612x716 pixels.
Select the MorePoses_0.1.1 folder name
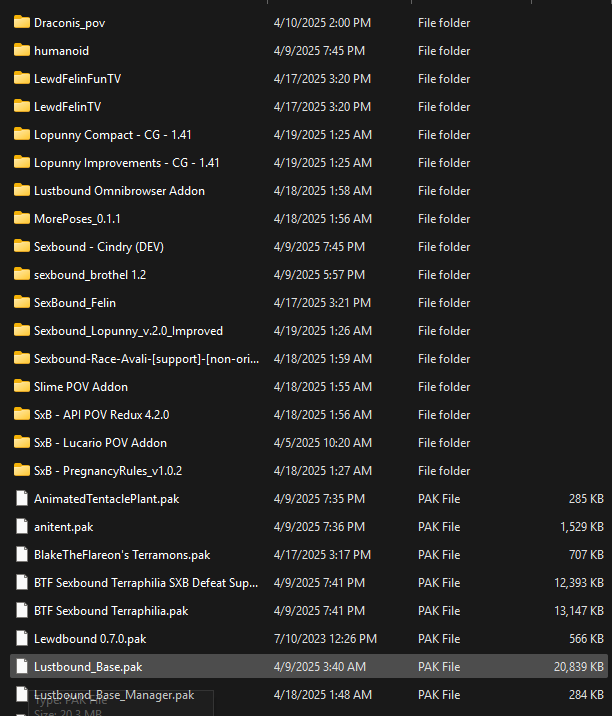(x=77, y=219)
